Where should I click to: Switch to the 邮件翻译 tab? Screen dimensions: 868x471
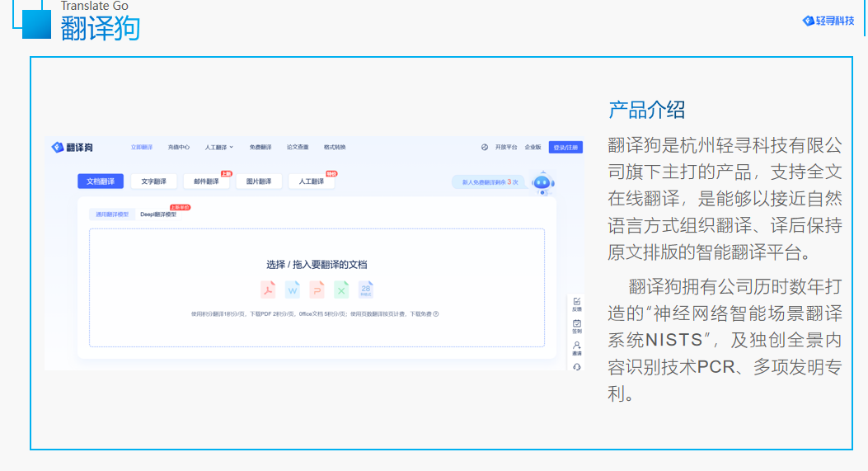click(x=206, y=181)
